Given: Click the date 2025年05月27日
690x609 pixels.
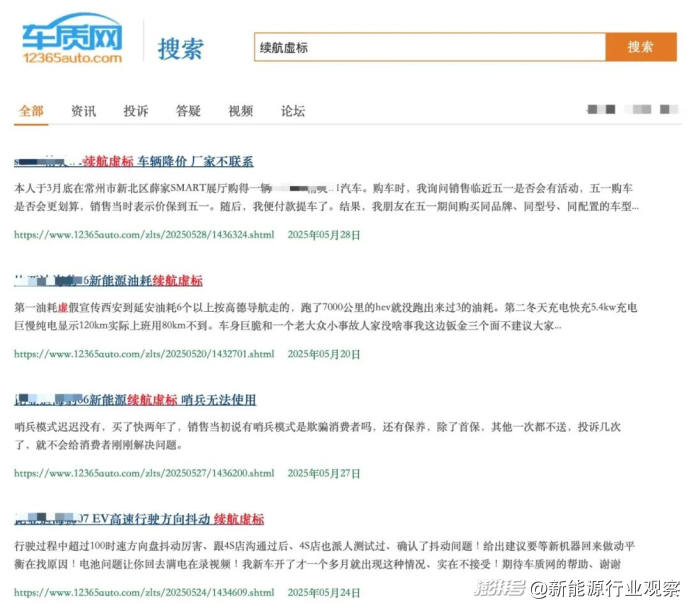Looking at the screenshot, I should (x=324, y=473).
